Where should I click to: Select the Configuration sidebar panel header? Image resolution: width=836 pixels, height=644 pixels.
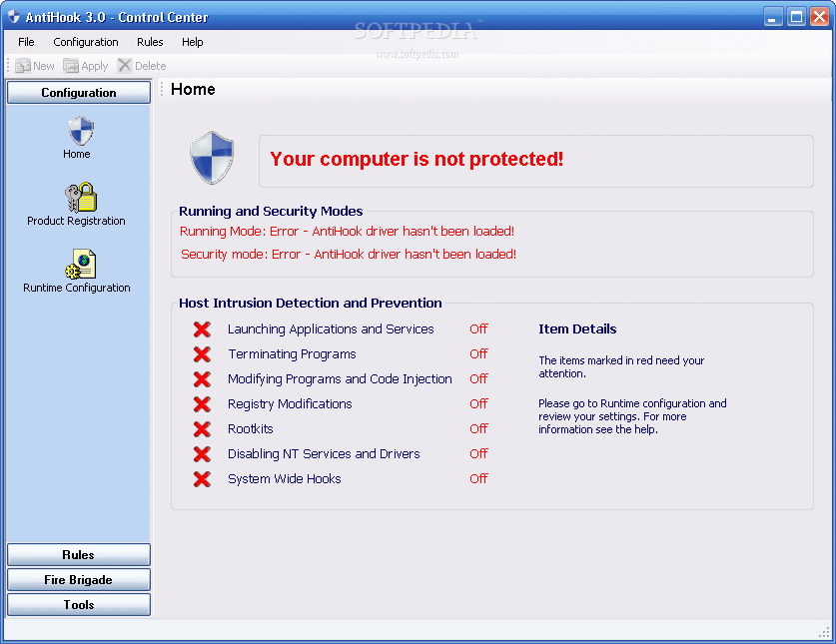point(79,92)
